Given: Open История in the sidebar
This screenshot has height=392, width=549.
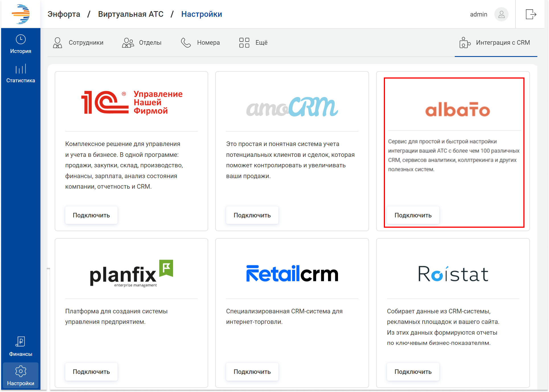Looking at the screenshot, I should tap(21, 44).
